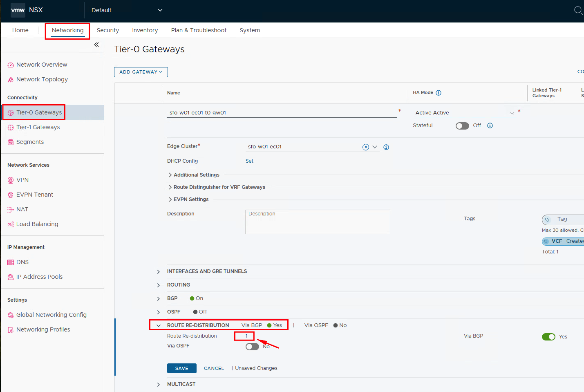Viewport: 584px width, 392px height.
Task: Click the Stateful info icon
Action: (x=490, y=125)
